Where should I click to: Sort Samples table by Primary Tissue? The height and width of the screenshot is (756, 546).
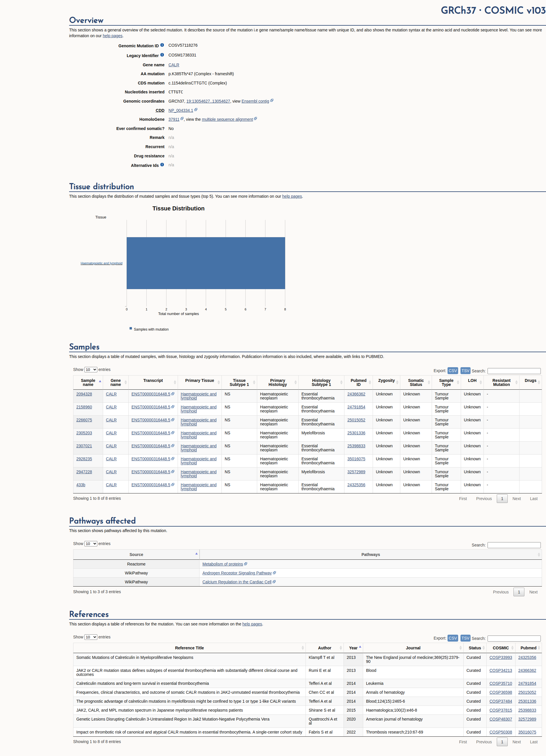coord(200,383)
